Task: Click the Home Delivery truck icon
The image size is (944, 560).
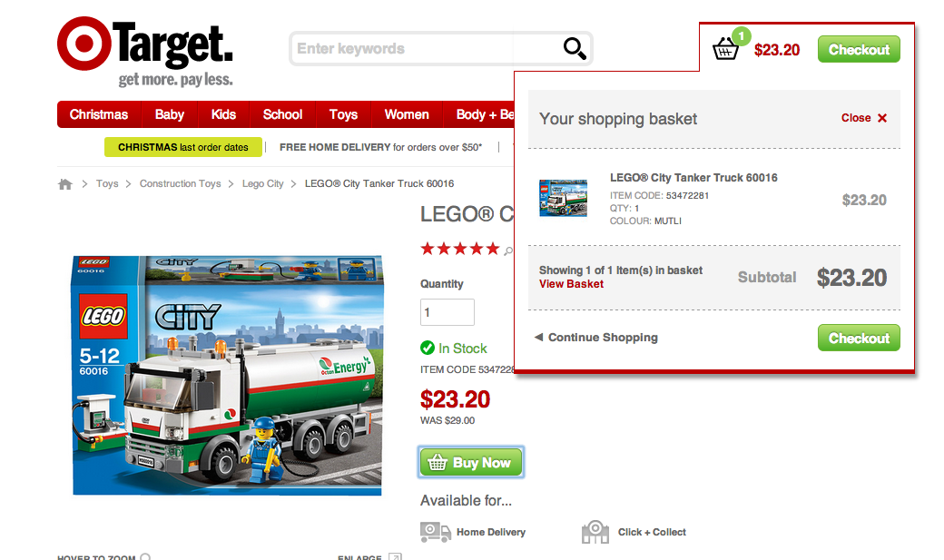Action: click(x=436, y=532)
